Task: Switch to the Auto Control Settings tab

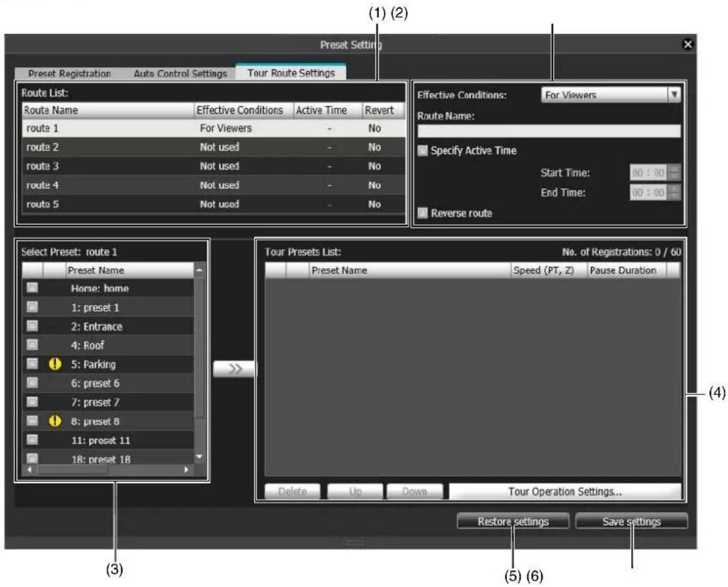Action: (180, 74)
